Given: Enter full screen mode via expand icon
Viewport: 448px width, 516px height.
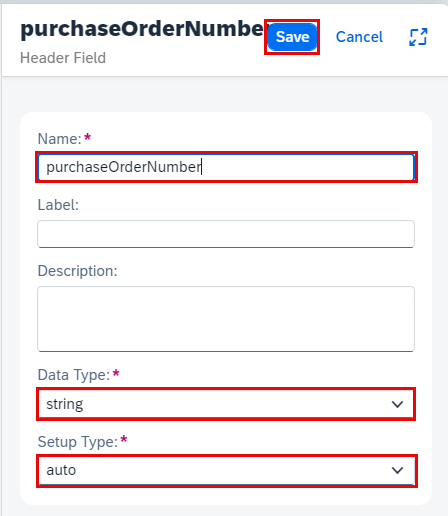Looking at the screenshot, I should pyautogui.click(x=418, y=37).
